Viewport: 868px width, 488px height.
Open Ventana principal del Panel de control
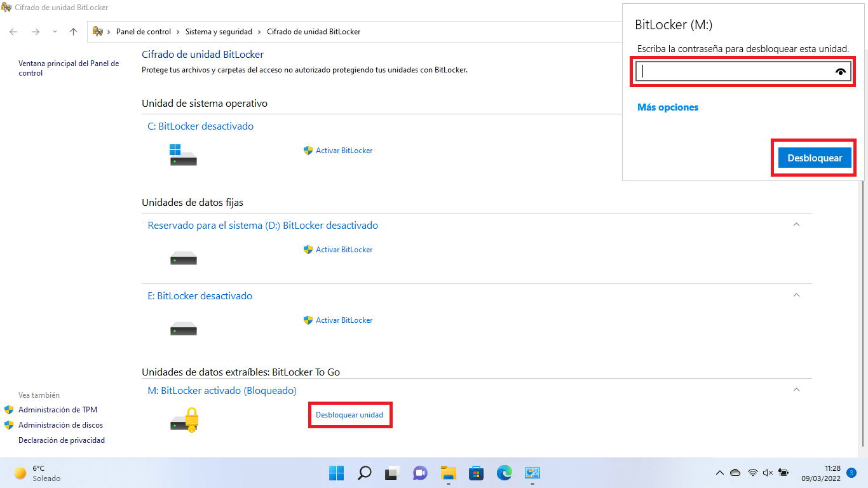(x=69, y=68)
